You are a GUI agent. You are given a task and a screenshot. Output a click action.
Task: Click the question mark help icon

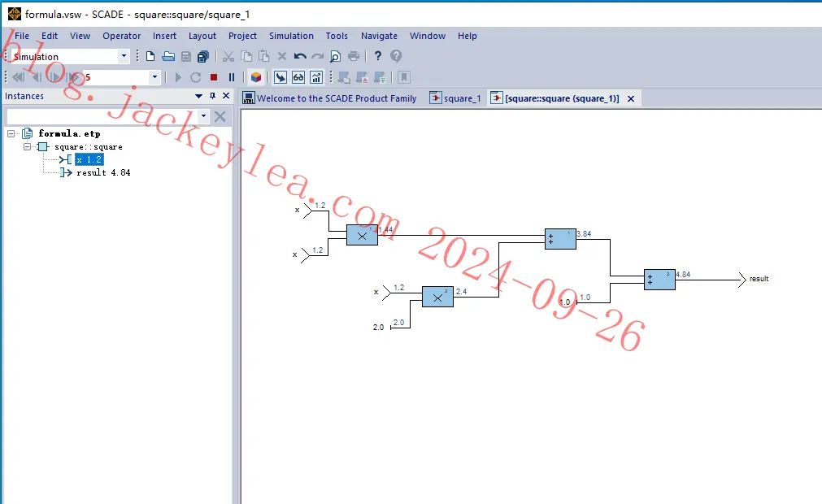coord(378,56)
